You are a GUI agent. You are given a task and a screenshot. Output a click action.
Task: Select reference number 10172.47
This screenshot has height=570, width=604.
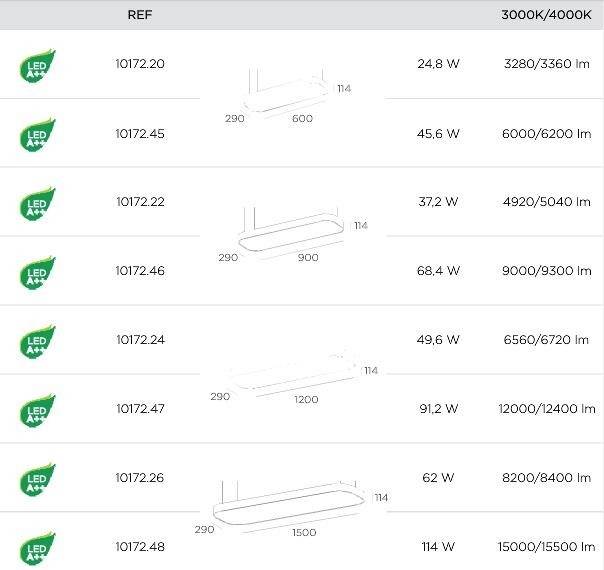(x=140, y=408)
